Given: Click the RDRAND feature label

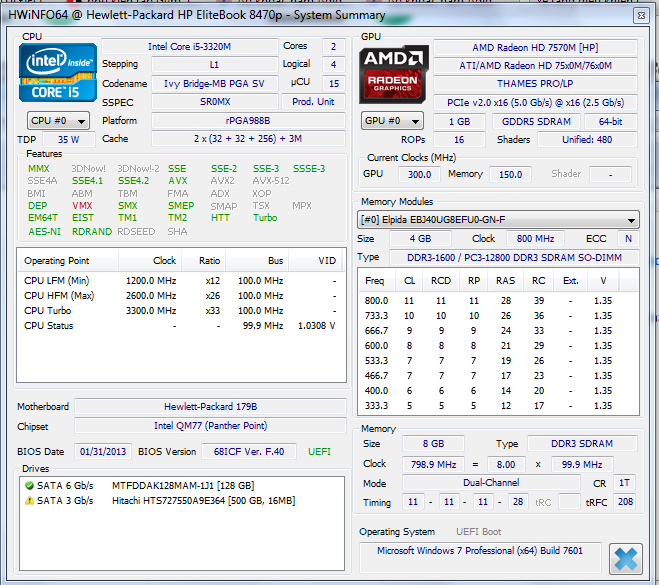Looking at the screenshot, I should [x=92, y=232].
